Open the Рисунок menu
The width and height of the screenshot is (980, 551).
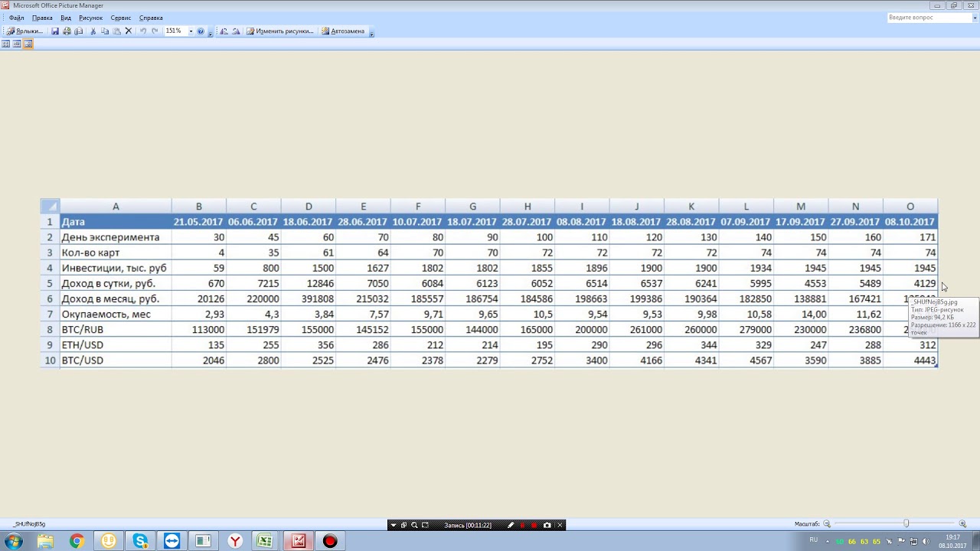tap(90, 18)
